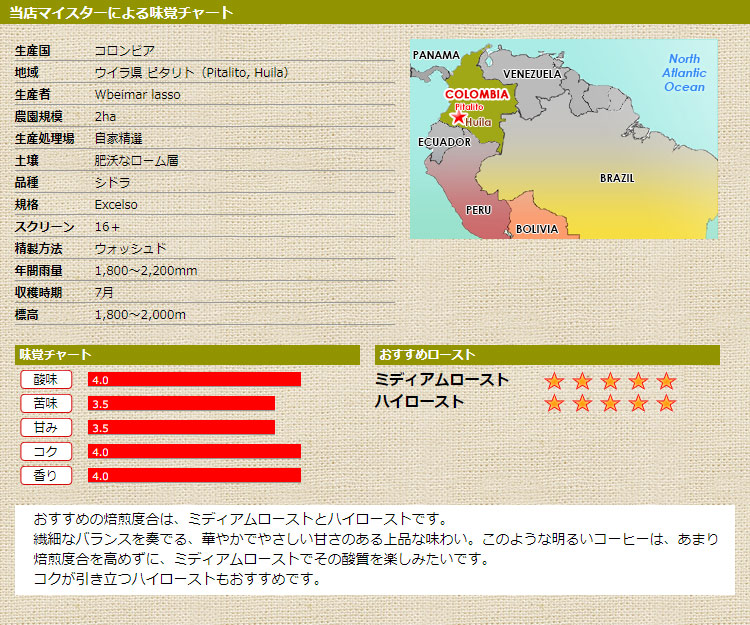Click middle star of ハイロースト rating
Screen dimensions: 750x625
tap(610, 403)
